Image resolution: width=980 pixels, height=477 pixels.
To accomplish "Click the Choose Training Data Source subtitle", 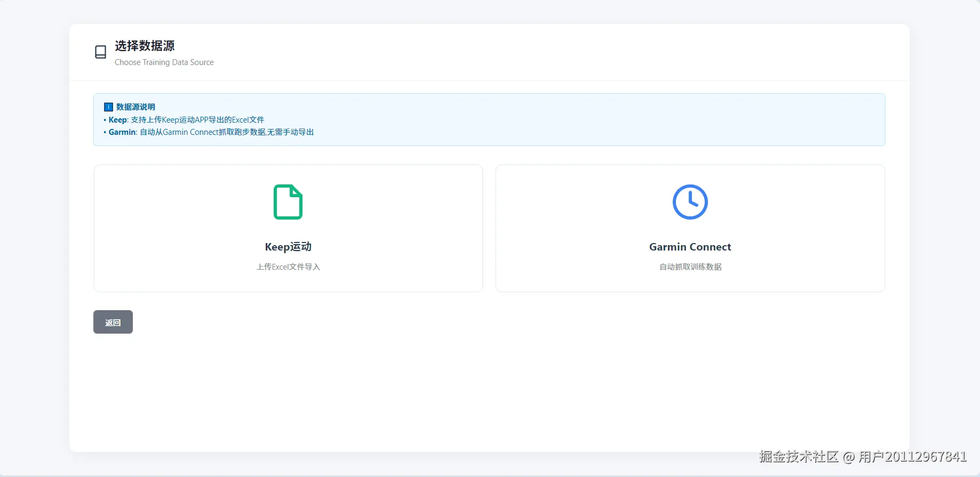I will coord(164,62).
